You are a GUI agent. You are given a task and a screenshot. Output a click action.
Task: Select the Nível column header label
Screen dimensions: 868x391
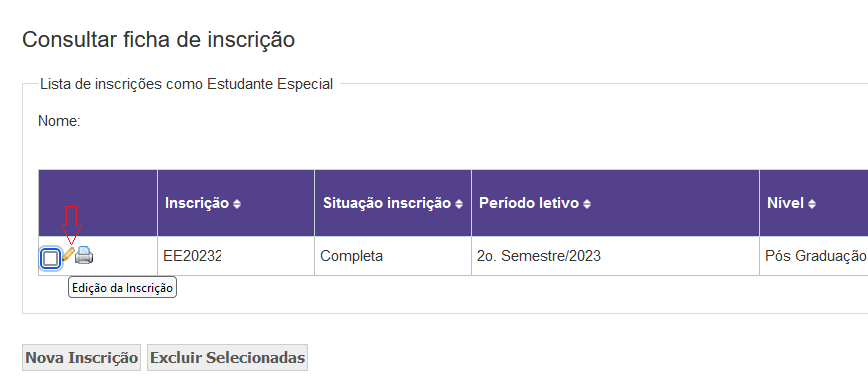786,203
